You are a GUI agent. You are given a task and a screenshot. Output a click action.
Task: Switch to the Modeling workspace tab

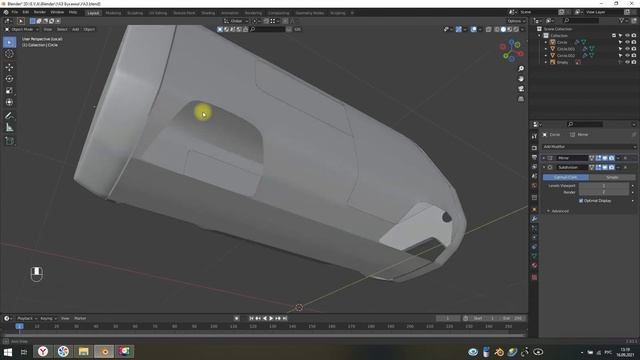click(113, 13)
